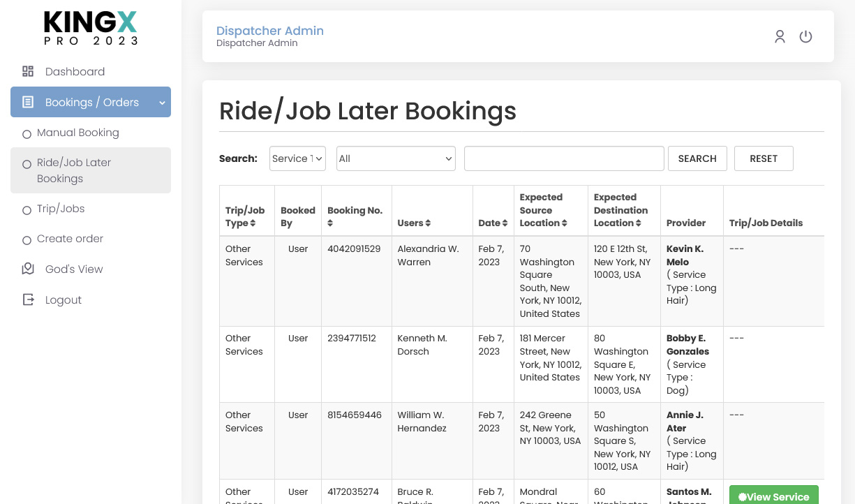Click the KINGX PRO 2023 logo

point(91,28)
